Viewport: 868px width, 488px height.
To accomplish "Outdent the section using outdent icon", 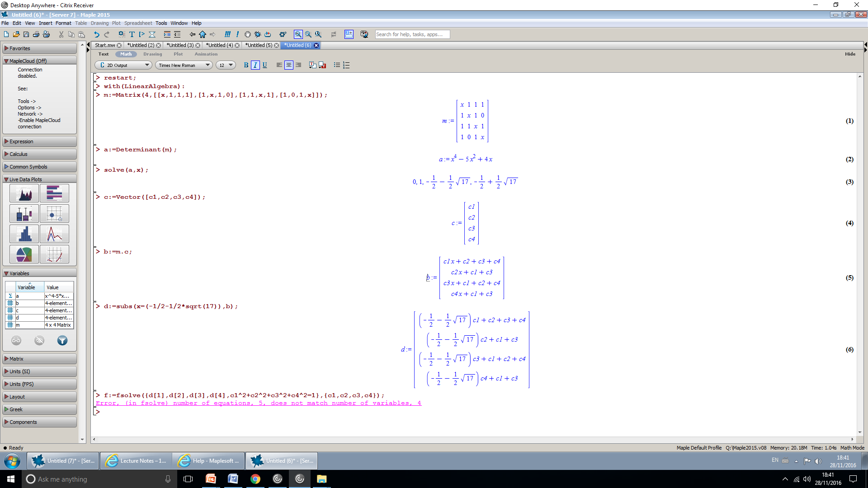I will [x=177, y=34].
